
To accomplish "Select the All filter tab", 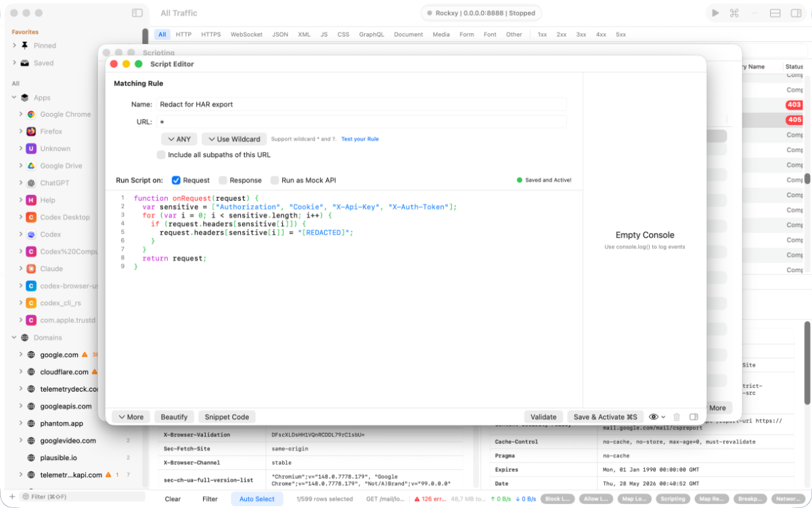I will [x=162, y=34].
